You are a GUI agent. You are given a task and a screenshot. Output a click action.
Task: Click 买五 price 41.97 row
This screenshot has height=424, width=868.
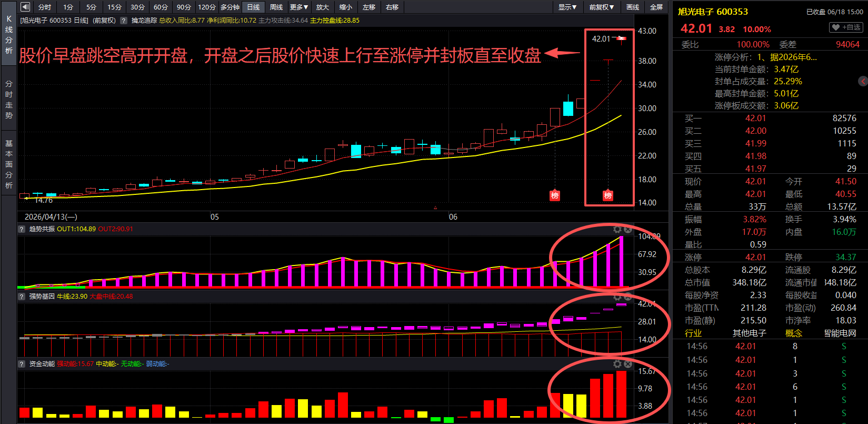(x=770, y=169)
